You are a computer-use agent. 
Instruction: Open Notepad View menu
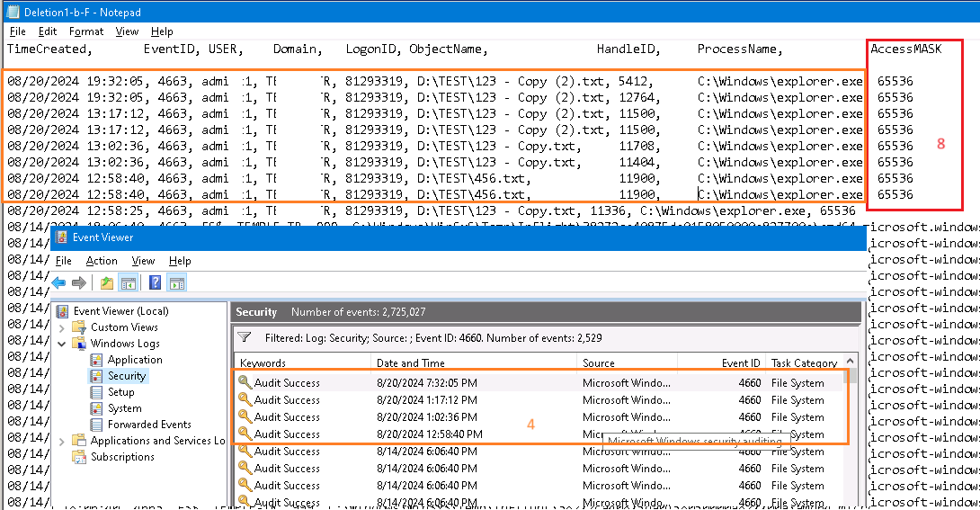point(127,31)
